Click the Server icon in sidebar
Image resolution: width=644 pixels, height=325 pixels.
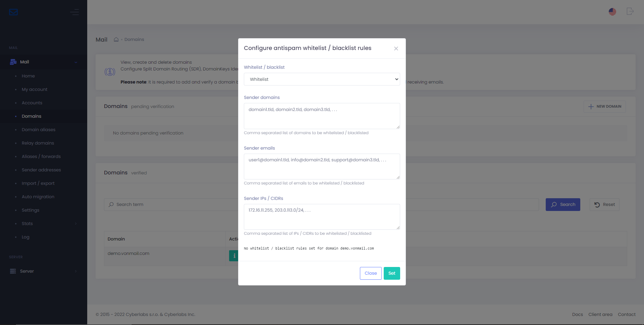tap(13, 271)
